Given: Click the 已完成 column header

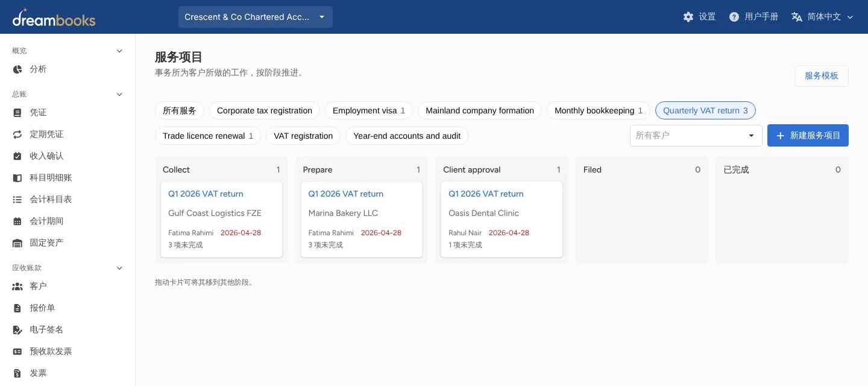Looking at the screenshot, I should pyautogui.click(x=736, y=169).
